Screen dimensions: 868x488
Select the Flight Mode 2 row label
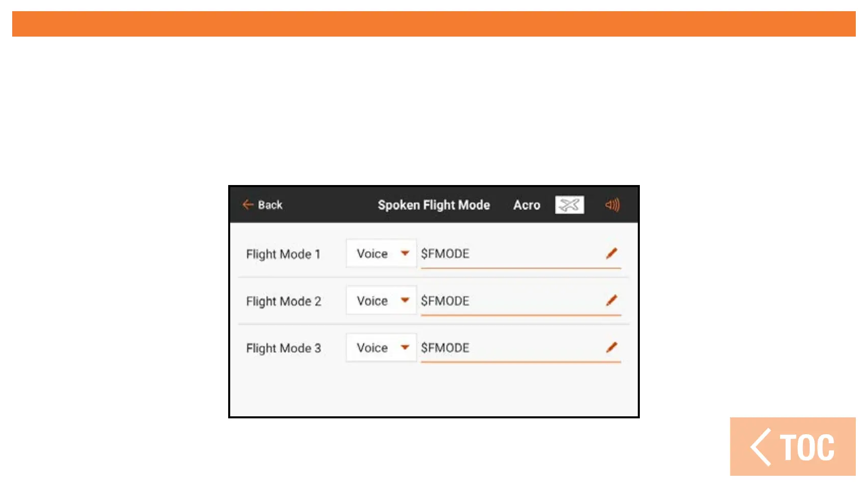(x=284, y=301)
